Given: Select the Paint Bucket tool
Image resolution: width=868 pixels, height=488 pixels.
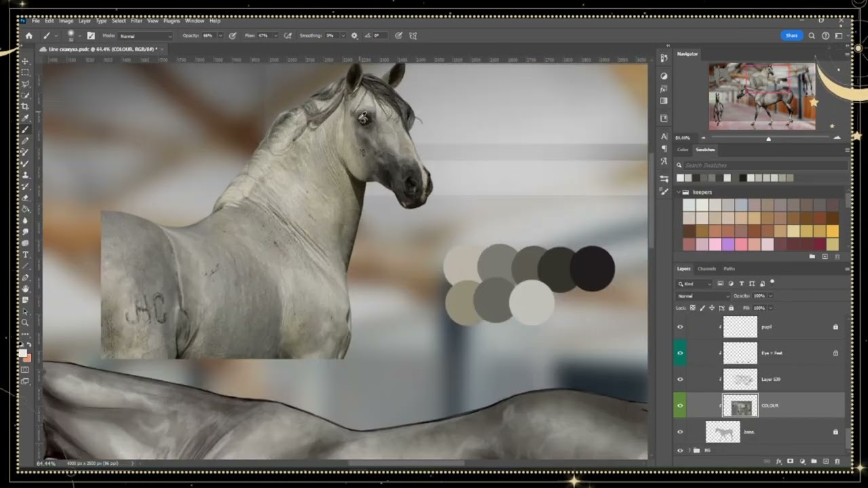Looking at the screenshot, I should (26, 209).
